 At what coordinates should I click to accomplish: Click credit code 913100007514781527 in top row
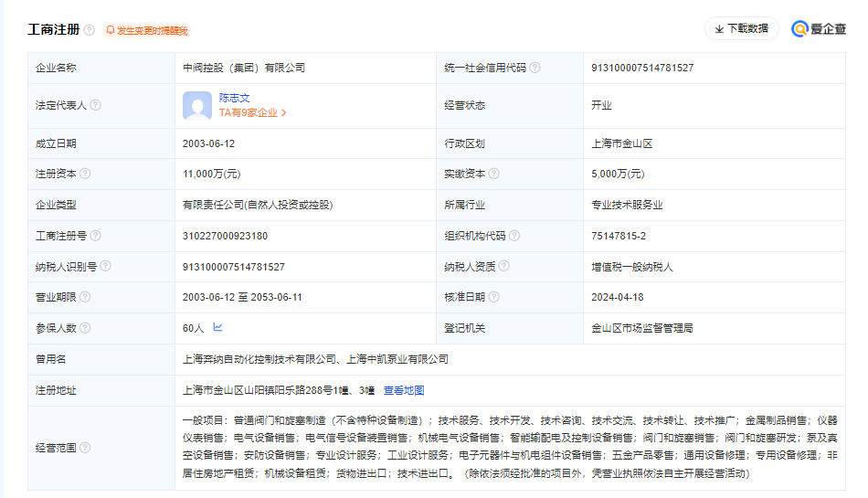(642, 68)
